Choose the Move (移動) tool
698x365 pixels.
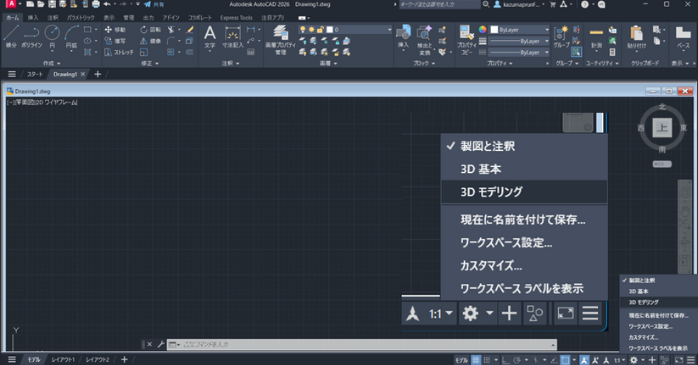(115, 29)
